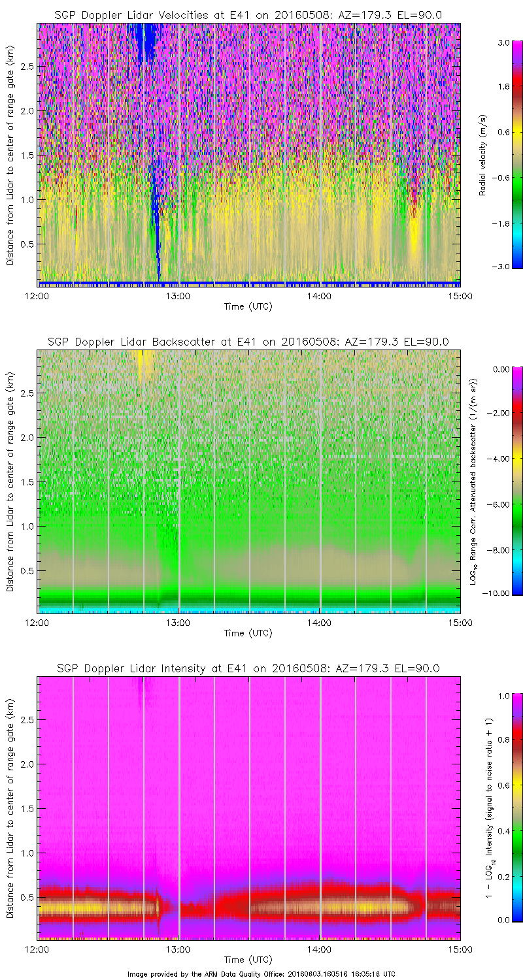
Task: Click the 12:00 tick under the velocity plot
Action: pyautogui.click(x=37, y=295)
